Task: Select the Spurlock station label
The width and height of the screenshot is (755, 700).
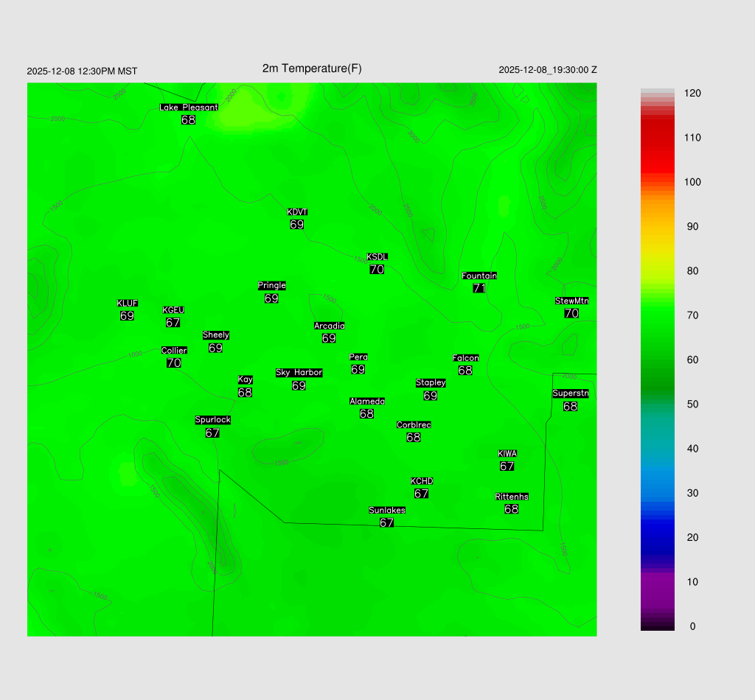Action: (x=212, y=420)
